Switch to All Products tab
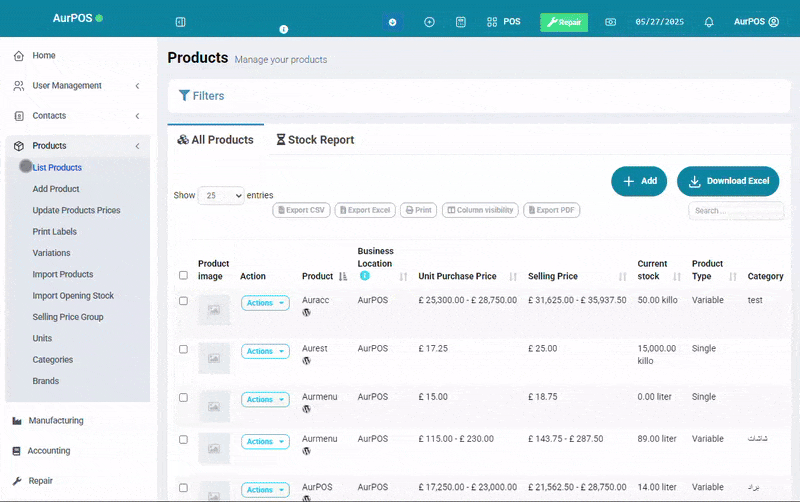 tap(215, 140)
